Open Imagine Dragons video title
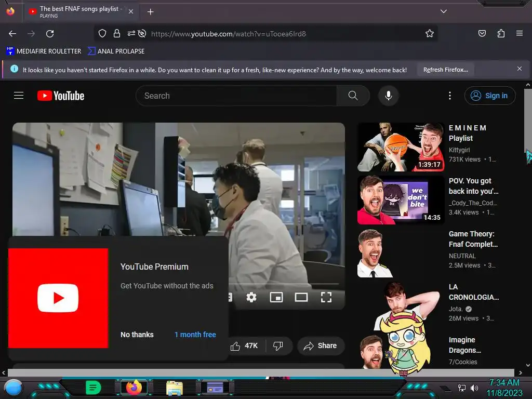 pos(465,345)
